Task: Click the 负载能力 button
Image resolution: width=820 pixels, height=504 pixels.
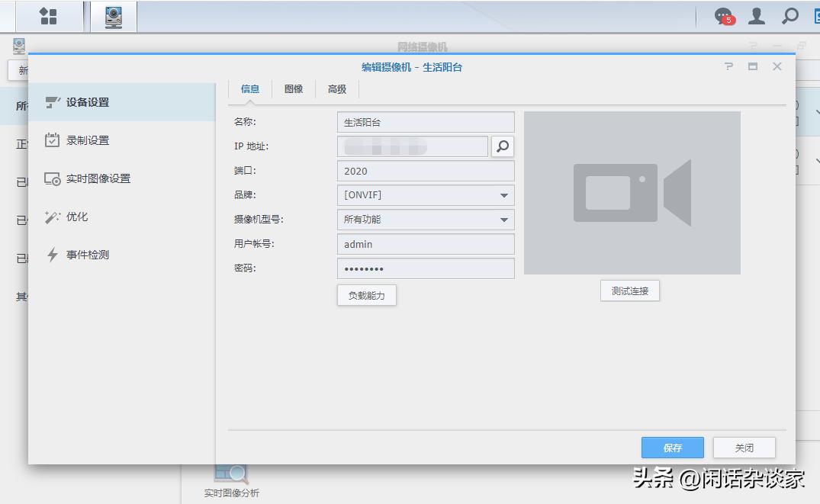Action: click(x=366, y=295)
